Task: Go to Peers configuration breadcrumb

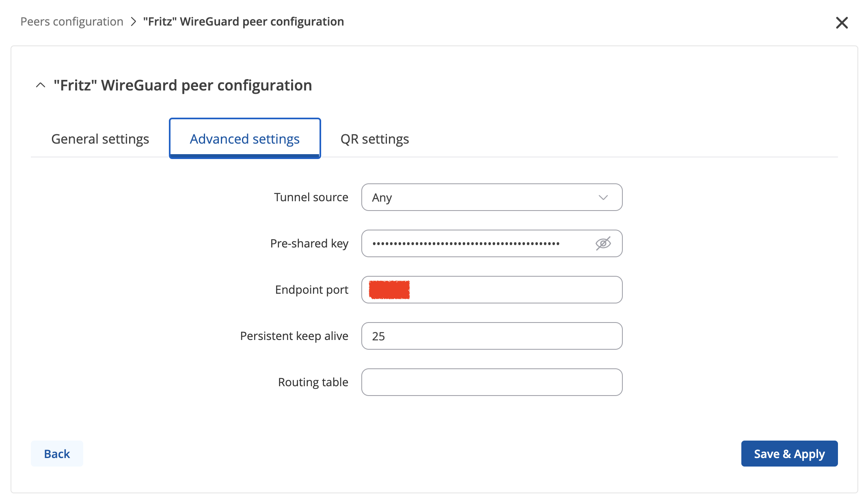Action: coord(72,22)
